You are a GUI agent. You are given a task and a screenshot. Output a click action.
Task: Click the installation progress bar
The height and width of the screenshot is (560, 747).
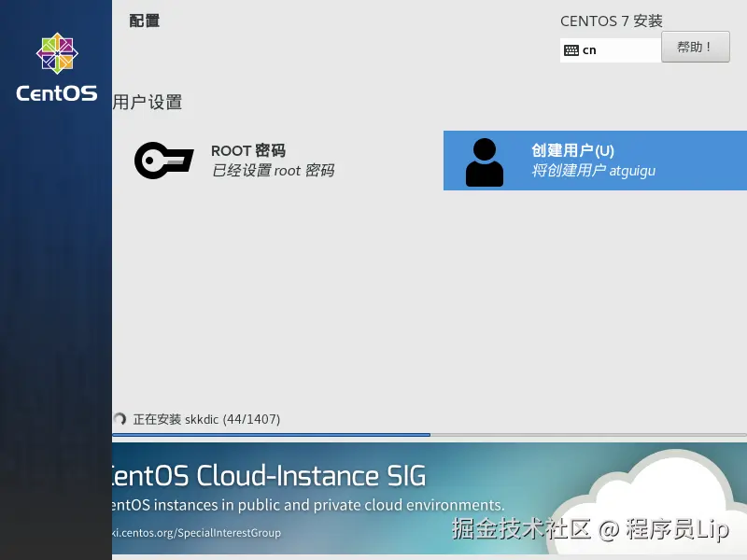click(x=430, y=435)
